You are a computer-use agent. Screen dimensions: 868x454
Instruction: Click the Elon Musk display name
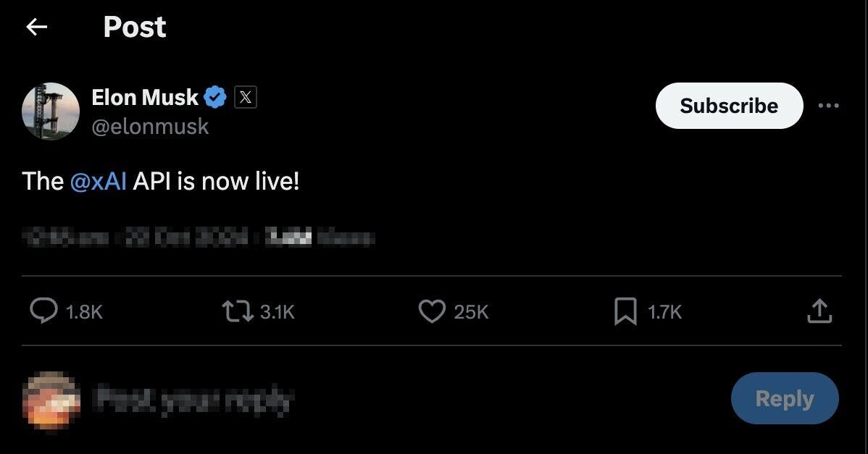145,97
